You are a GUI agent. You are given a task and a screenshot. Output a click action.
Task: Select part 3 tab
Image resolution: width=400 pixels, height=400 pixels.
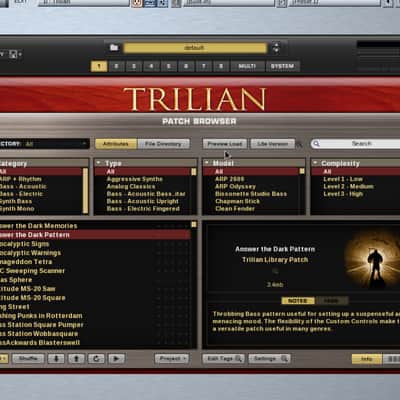click(x=134, y=66)
